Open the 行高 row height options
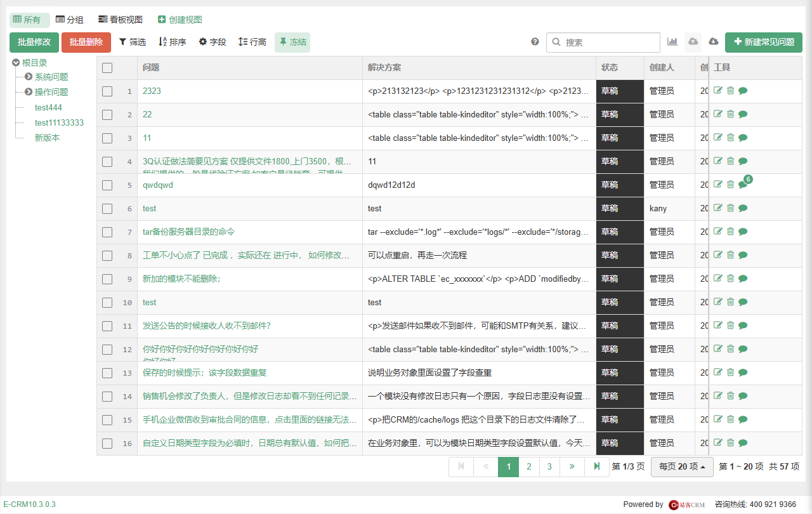Screen dimensions: 812x514 252,42
